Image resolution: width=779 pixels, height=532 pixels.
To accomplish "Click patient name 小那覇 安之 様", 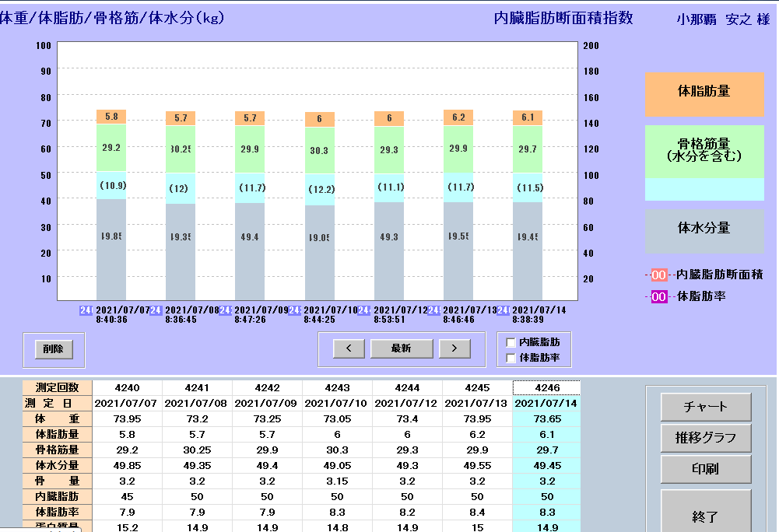I will [x=723, y=19].
